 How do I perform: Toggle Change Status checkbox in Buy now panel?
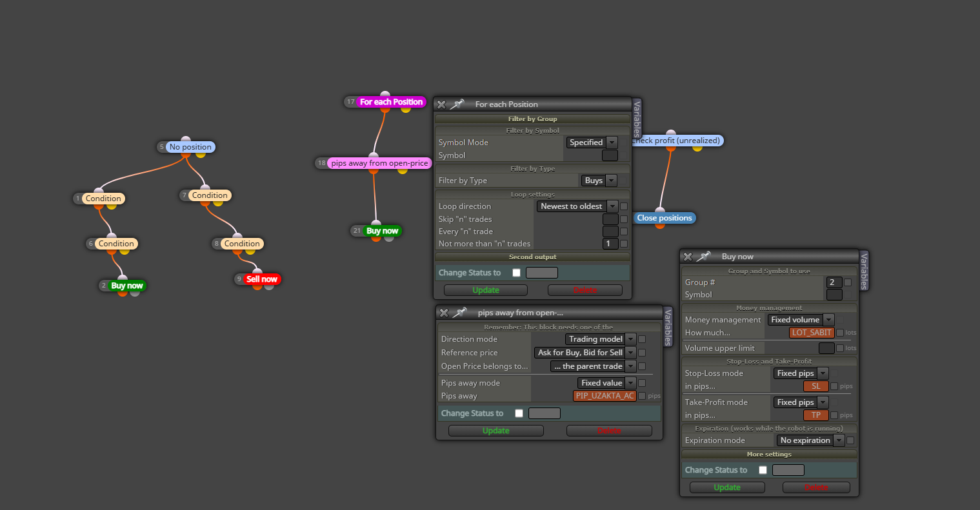(763, 470)
